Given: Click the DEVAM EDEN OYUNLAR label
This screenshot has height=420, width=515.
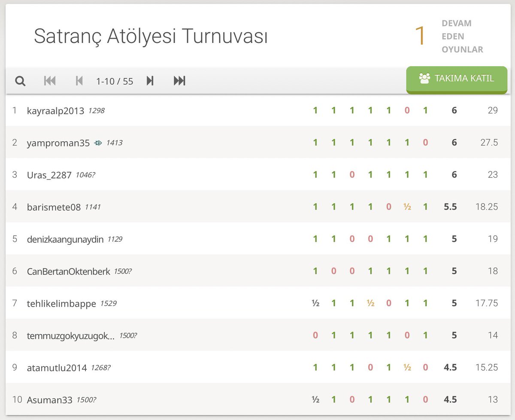Looking at the screenshot, I should click(x=462, y=37).
